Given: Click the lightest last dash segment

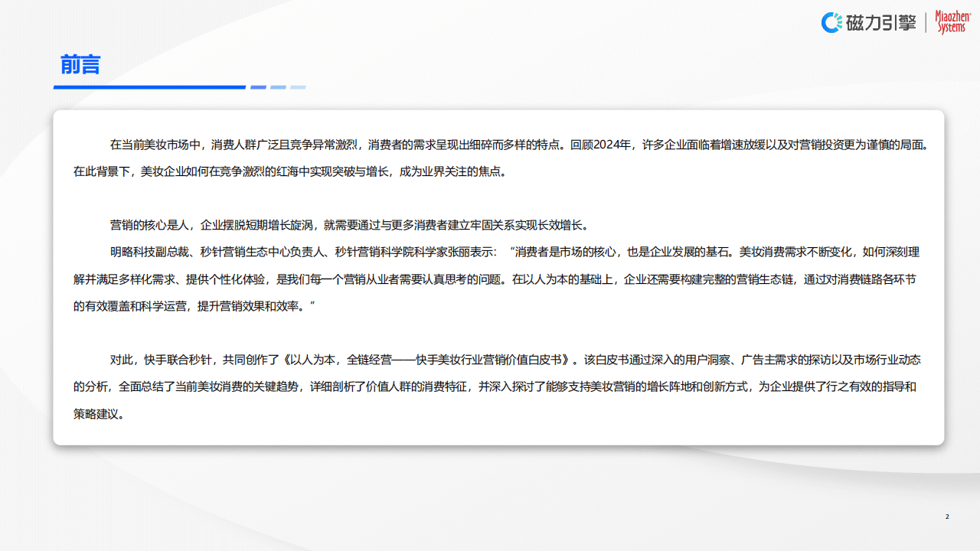Looking at the screenshot, I should [298, 87].
